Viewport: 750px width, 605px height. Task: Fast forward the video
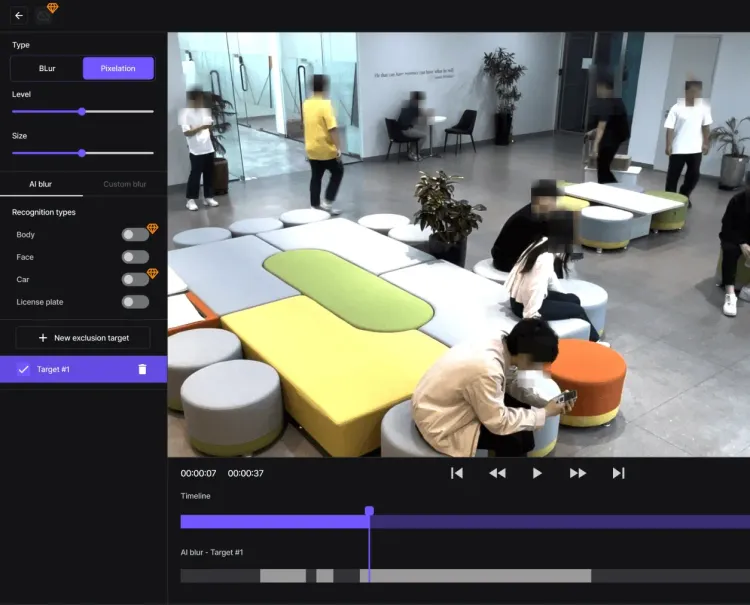pyautogui.click(x=578, y=473)
